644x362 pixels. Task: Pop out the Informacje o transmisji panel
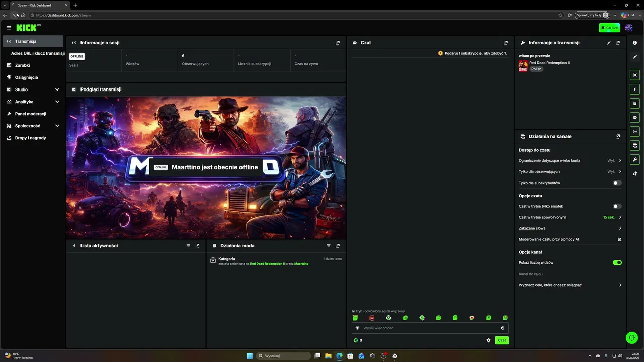(x=618, y=43)
